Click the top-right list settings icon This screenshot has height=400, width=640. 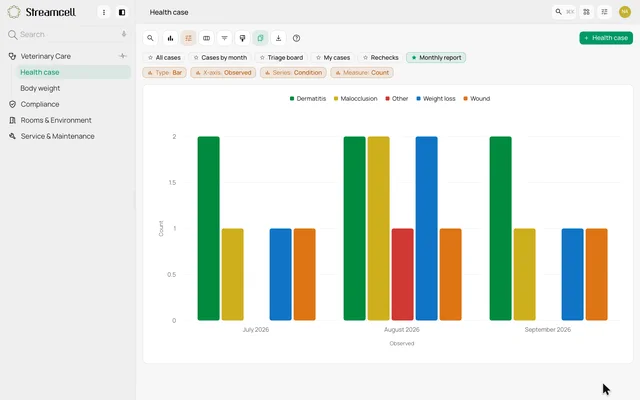[604, 12]
